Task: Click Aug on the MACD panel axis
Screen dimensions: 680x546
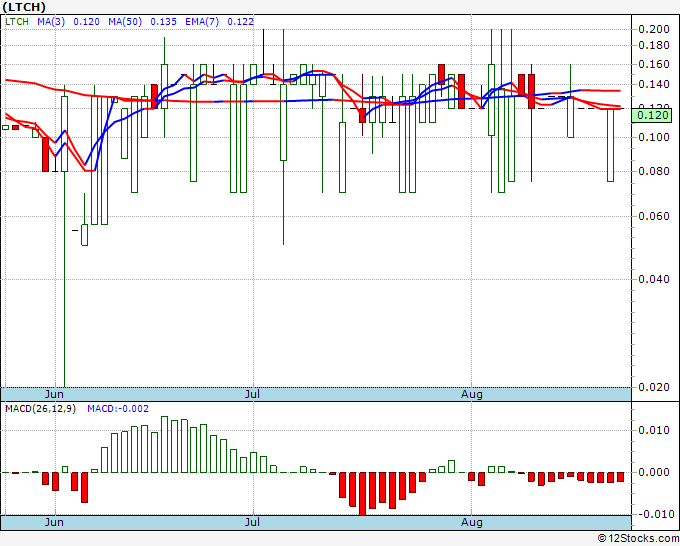Action: pyautogui.click(x=471, y=522)
